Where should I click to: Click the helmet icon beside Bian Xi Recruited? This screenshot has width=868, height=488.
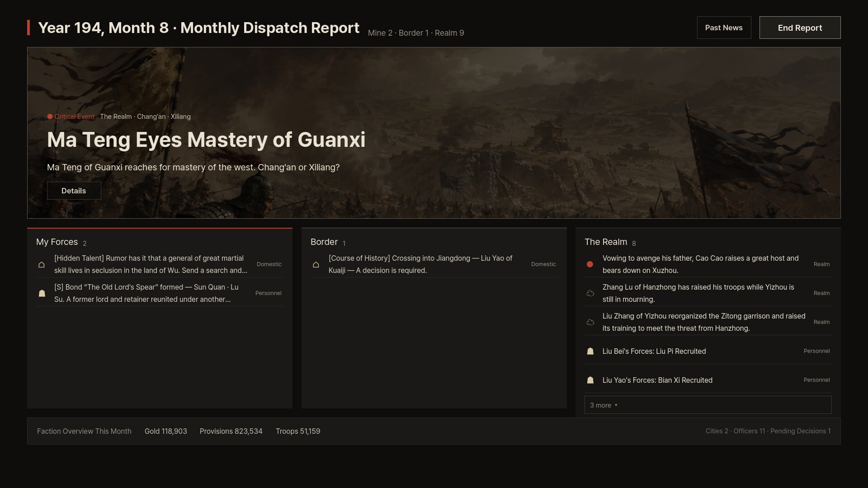(590, 380)
